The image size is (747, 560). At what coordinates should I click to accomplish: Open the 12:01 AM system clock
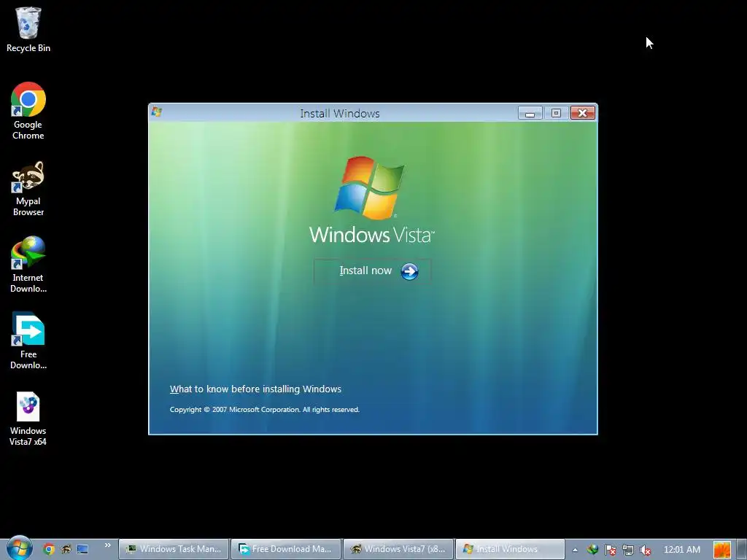click(682, 550)
